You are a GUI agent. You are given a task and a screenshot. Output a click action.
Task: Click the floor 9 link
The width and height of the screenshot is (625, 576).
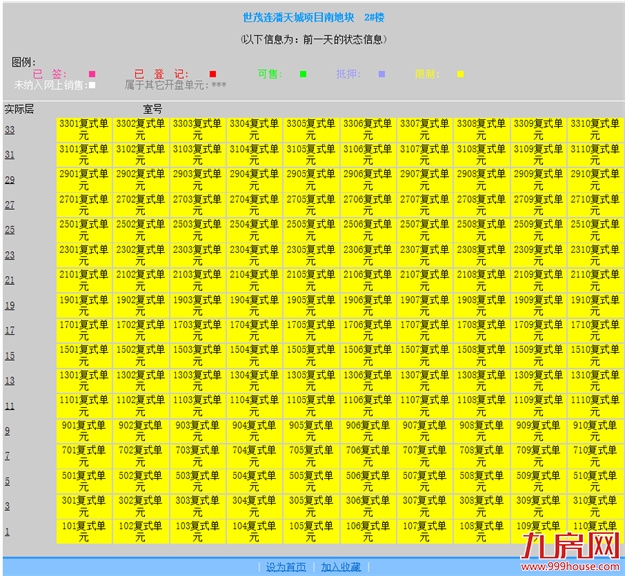coord(7,431)
